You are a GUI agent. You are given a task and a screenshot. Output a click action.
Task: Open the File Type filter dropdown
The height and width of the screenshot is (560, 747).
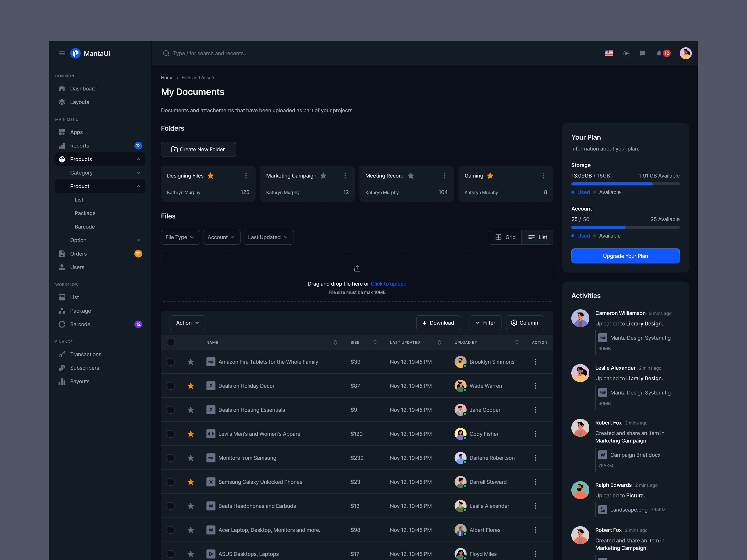pyautogui.click(x=180, y=237)
